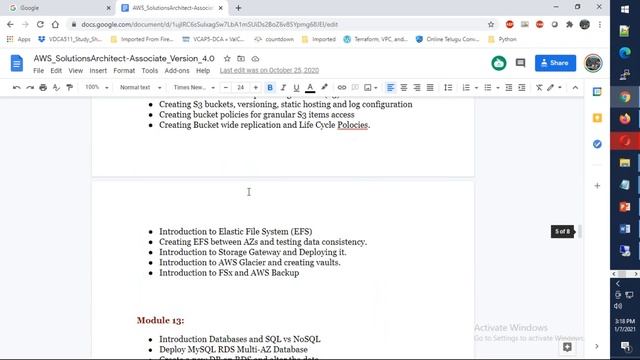The width and height of the screenshot is (640, 360).
Task: Click the font size field showing 24
Action: [x=241, y=87]
